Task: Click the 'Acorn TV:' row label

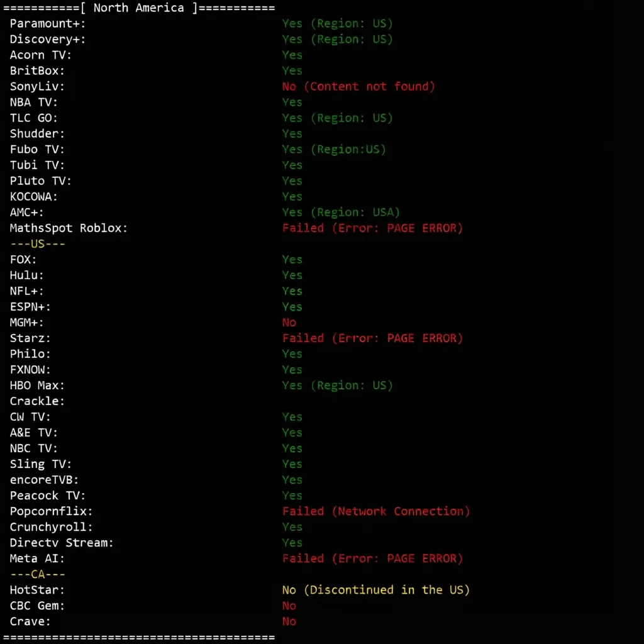Action: pyautogui.click(x=41, y=55)
